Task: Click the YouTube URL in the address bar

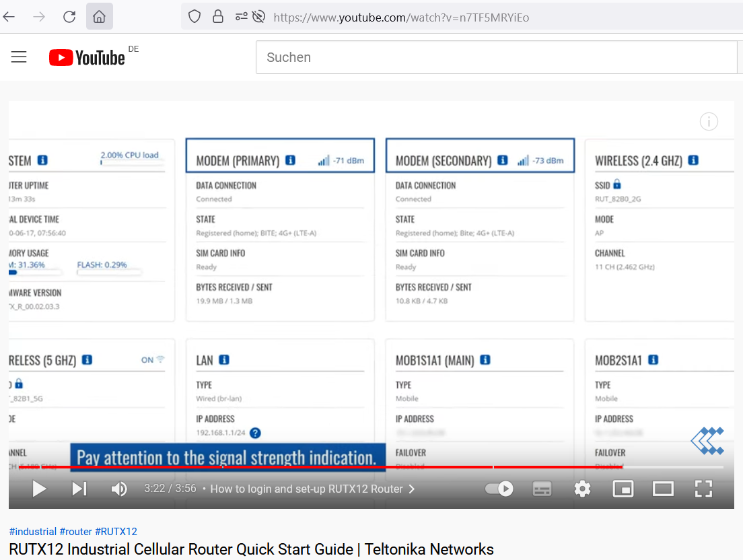Action: pyautogui.click(x=401, y=17)
